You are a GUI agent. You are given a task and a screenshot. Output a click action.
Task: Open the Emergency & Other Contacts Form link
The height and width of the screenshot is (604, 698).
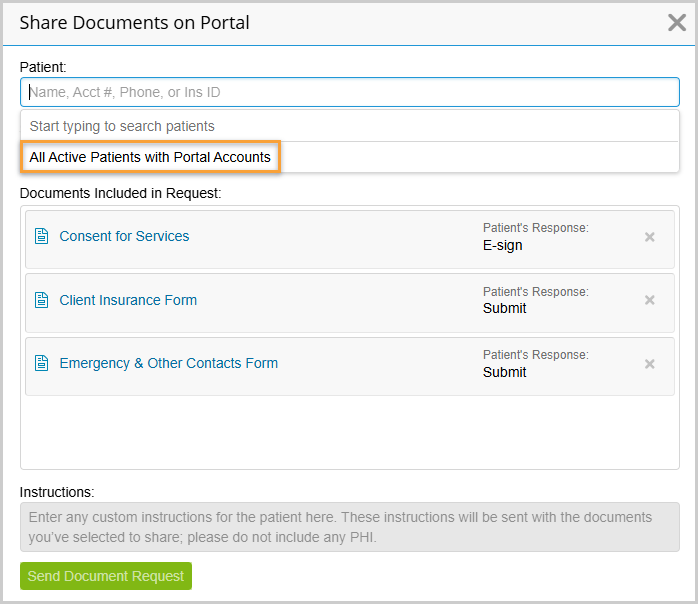[x=168, y=363]
